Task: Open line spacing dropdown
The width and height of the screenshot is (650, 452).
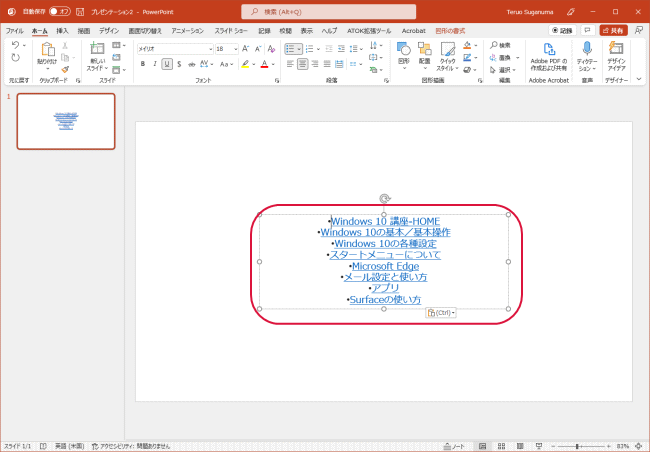Action: click(356, 49)
